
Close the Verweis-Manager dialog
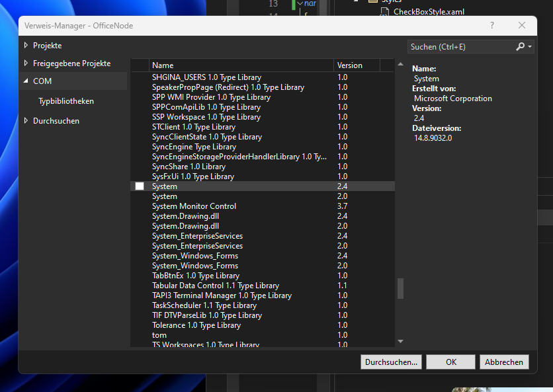click(x=522, y=25)
